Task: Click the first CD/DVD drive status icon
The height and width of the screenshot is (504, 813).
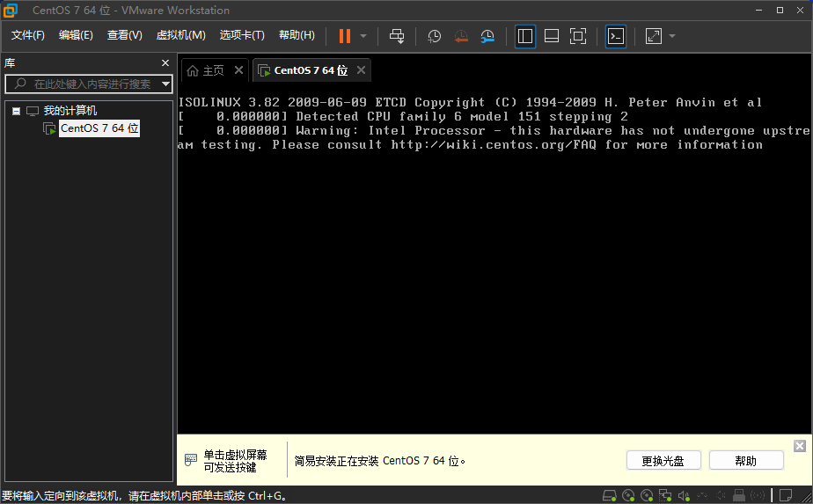Action: click(628, 496)
